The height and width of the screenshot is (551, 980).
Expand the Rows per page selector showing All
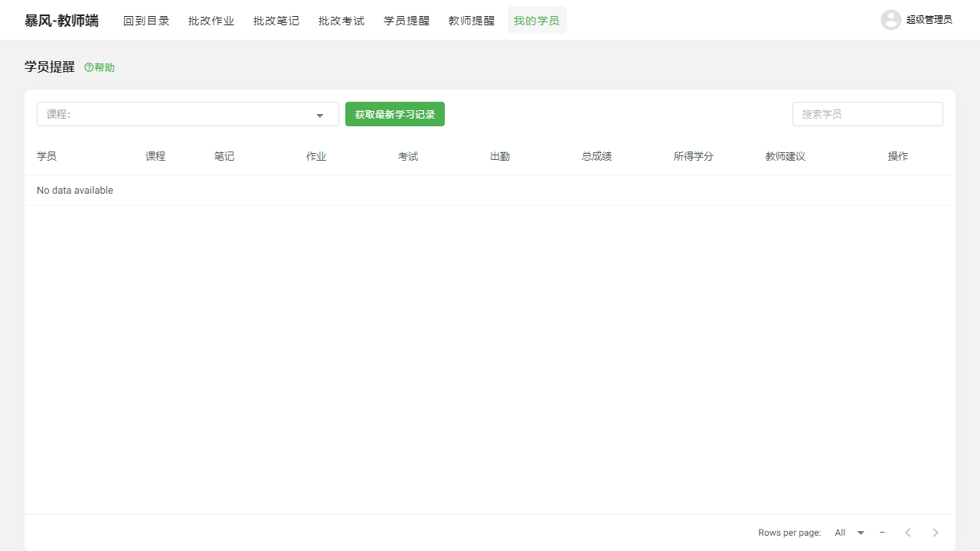tap(850, 532)
